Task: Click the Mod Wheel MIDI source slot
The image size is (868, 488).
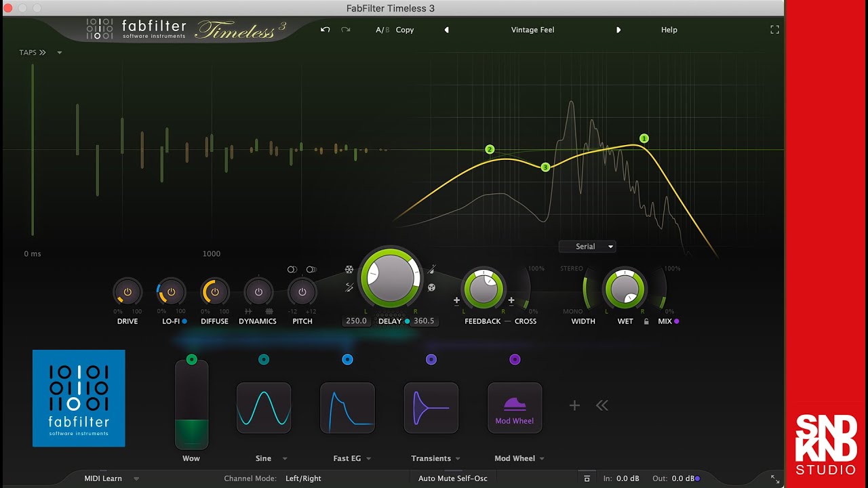Action: [515, 407]
